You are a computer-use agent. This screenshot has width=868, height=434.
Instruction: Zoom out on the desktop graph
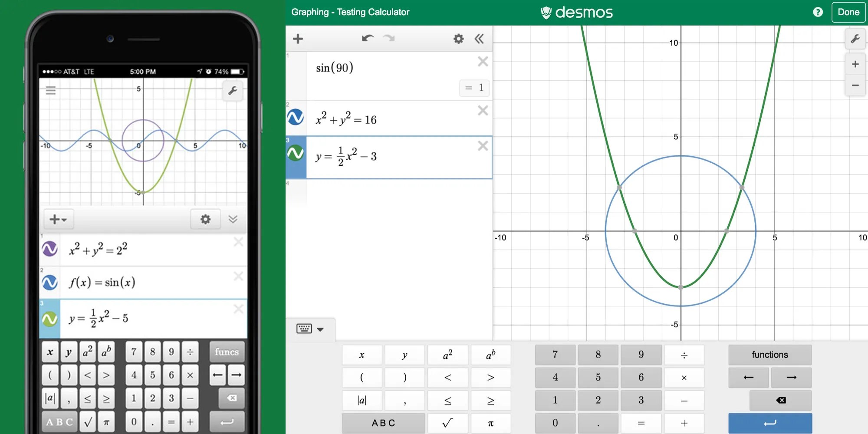tap(855, 85)
